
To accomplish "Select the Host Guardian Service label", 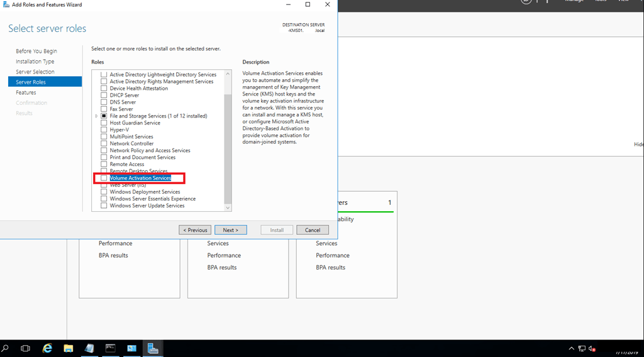I will [x=135, y=123].
